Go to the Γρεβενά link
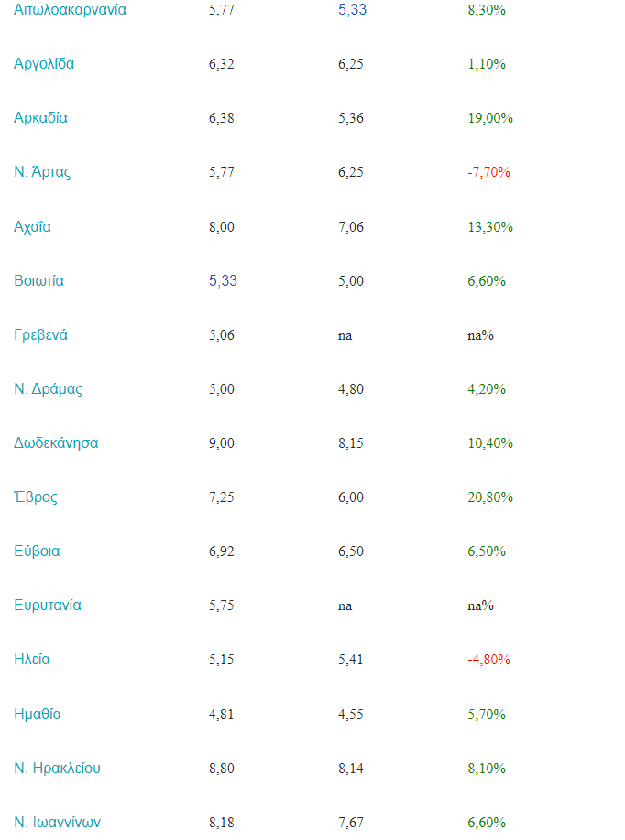The image size is (625, 840). click(x=40, y=334)
